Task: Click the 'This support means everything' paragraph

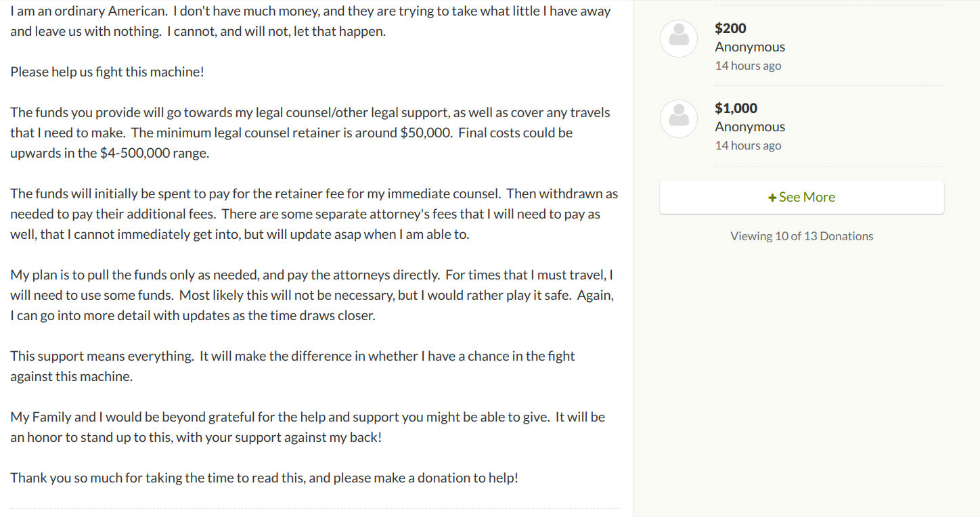Action: [x=292, y=366]
